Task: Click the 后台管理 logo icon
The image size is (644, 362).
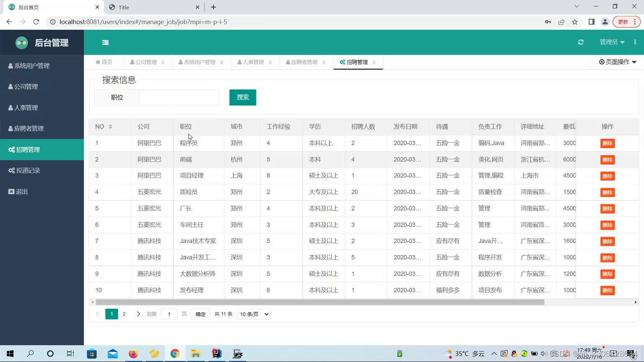Action: click(x=21, y=42)
